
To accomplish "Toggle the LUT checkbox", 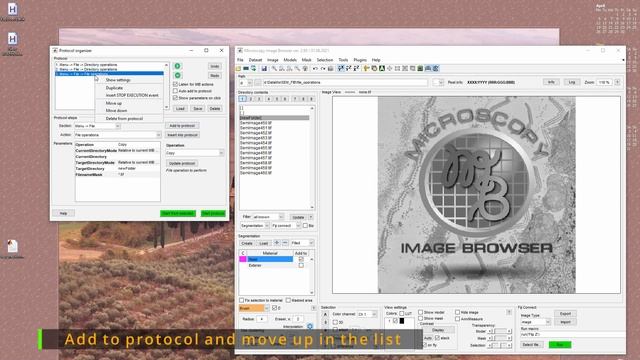I will (x=402, y=313).
